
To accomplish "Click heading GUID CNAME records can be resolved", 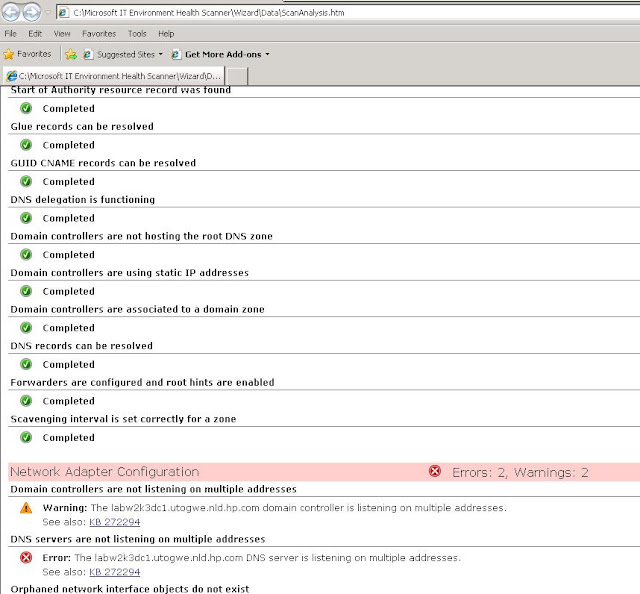I will tap(103, 163).
